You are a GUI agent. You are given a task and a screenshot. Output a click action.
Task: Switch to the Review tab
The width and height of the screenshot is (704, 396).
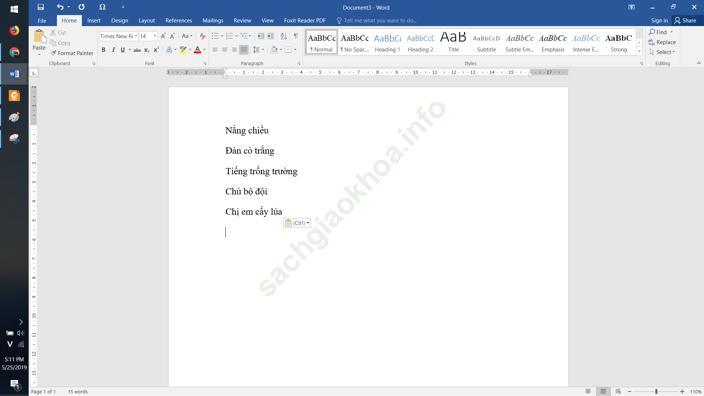pyautogui.click(x=242, y=21)
